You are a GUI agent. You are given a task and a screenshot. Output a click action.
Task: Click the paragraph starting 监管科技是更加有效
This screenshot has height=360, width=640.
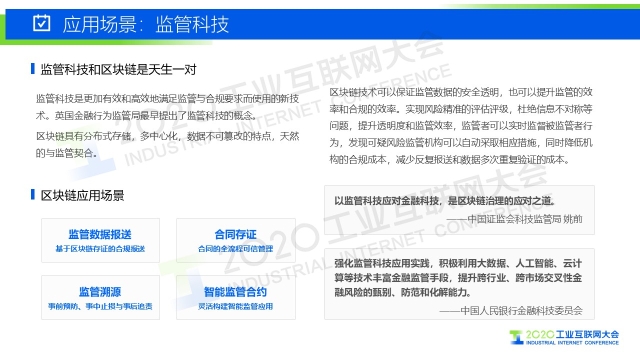(x=167, y=107)
